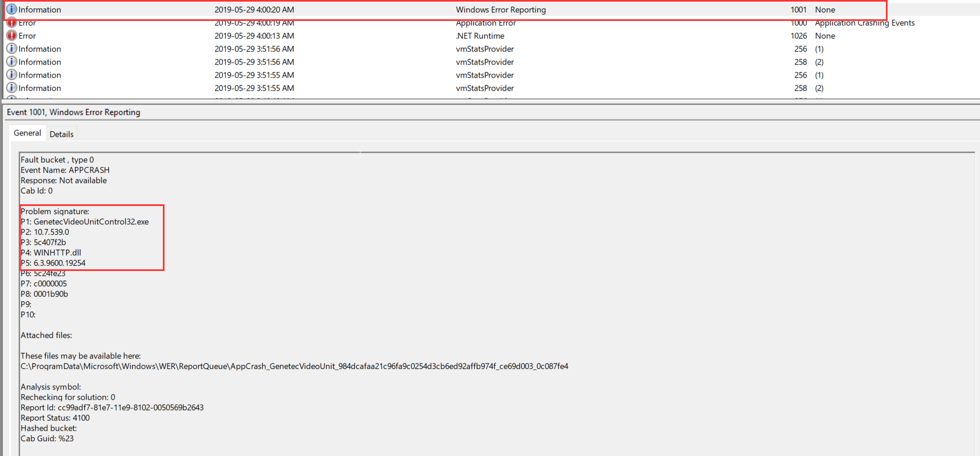This screenshot has width=980, height=456.
Task: Click the info icon for vmStatsProvider 3:51:56 event 256
Action: click(12, 48)
